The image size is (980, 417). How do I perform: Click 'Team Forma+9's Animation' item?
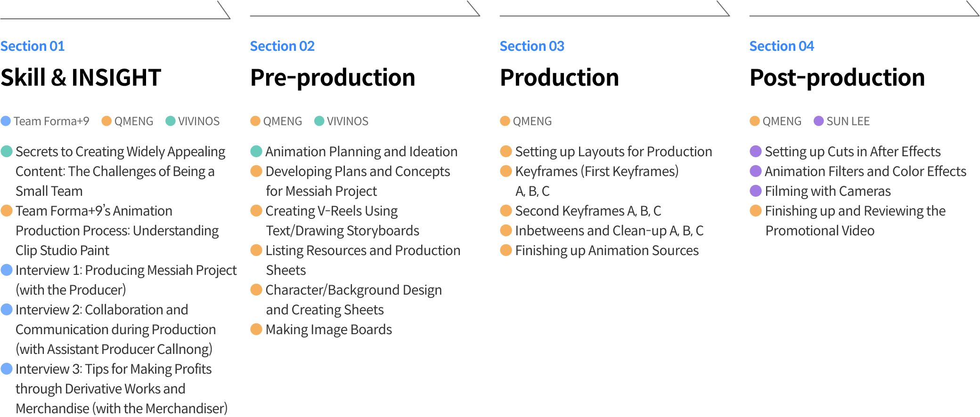tap(94, 211)
